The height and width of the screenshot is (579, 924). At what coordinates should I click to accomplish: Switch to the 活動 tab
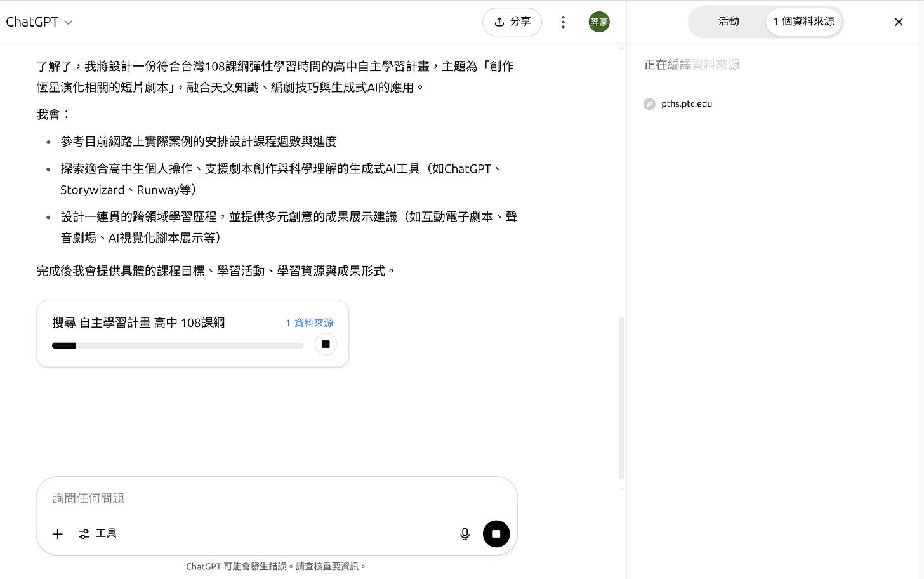click(728, 22)
